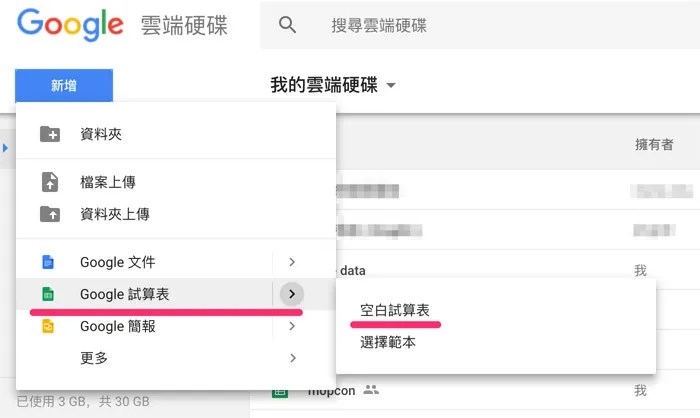The image size is (700, 418).
Task: Click the 擁有者 column header
Action: [x=654, y=144]
